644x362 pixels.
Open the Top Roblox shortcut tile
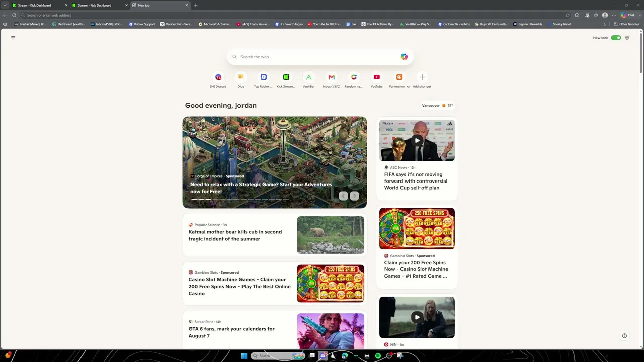click(263, 80)
